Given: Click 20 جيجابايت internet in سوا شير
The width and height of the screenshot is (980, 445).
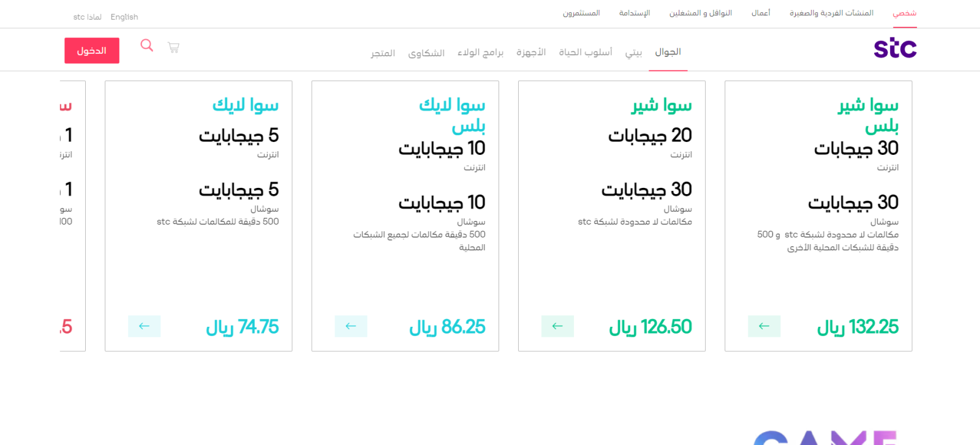Looking at the screenshot, I should pyautogui.click(x=650, y=135).
